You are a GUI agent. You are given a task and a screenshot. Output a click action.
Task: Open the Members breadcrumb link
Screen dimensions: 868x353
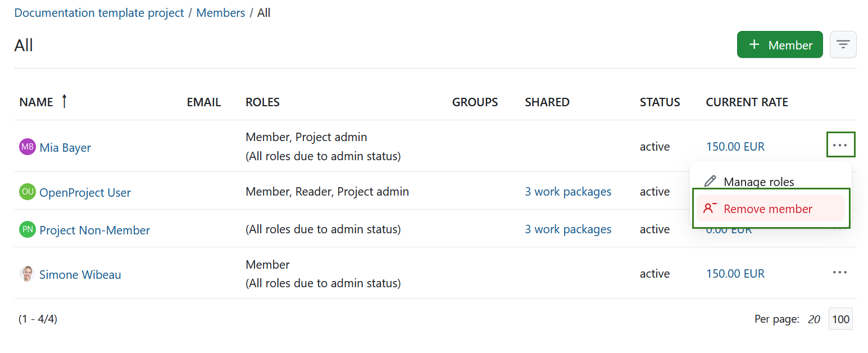coord(220,12)
